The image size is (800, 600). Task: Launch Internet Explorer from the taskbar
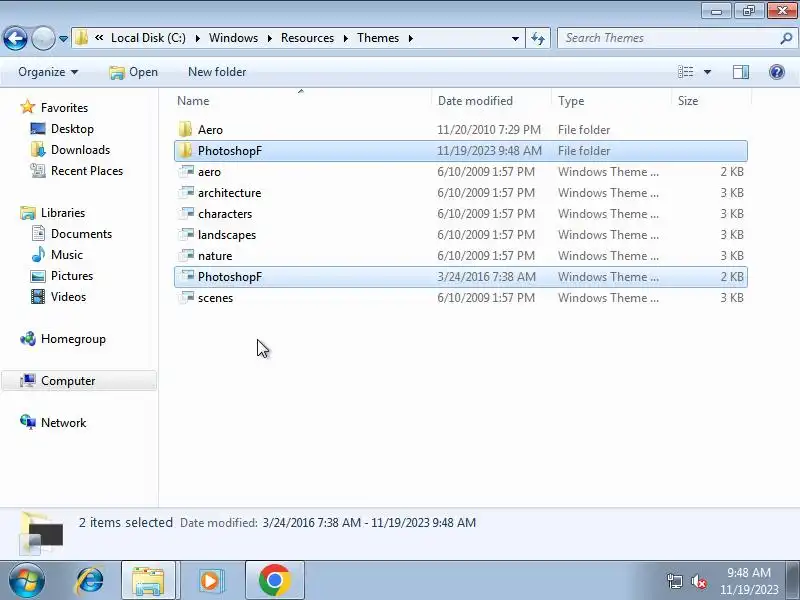click(x=90, y=581)
